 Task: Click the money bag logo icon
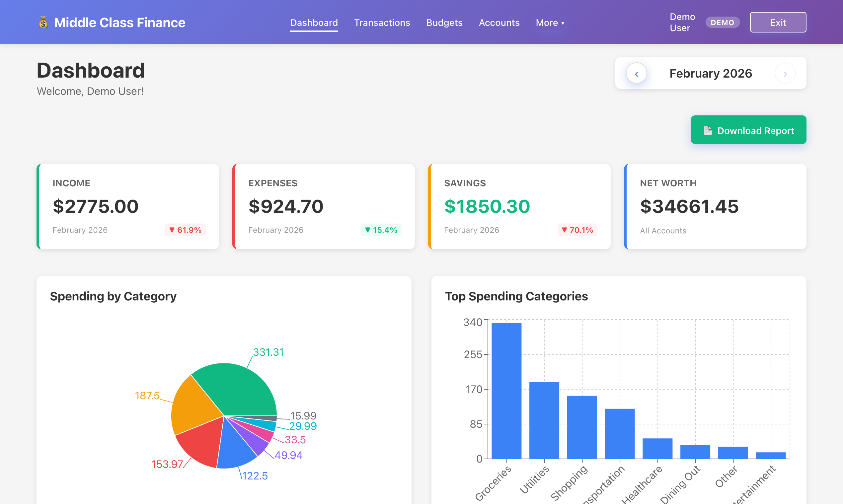43,22
